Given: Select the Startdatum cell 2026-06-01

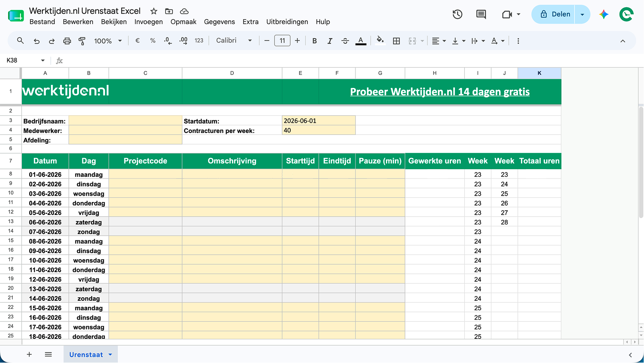Looking at the screenshot, I should coord(319,121).
